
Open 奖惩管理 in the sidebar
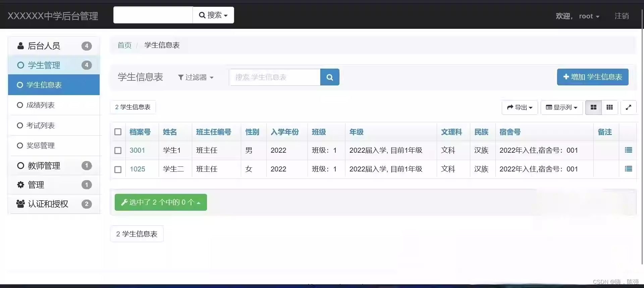point(54,146)
